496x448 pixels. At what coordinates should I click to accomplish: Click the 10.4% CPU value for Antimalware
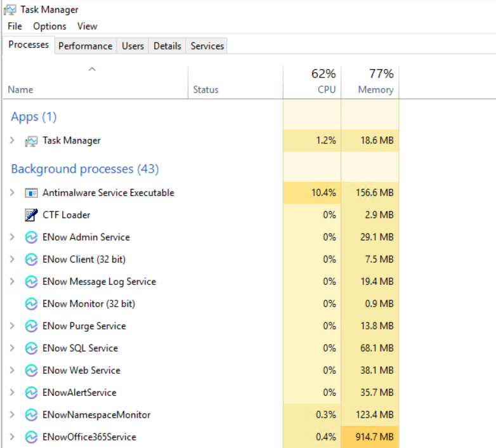coord(323,193)
